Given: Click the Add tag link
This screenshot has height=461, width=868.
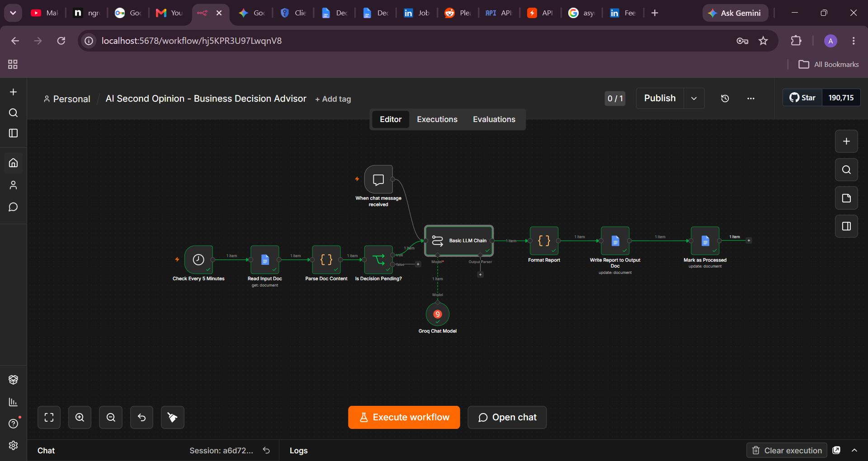Looking at the screenshot, I should click(x=333, y=99).
